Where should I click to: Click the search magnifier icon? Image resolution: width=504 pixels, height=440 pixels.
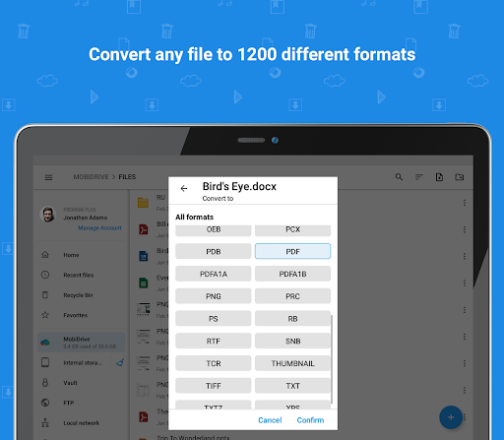coord(399,177)
